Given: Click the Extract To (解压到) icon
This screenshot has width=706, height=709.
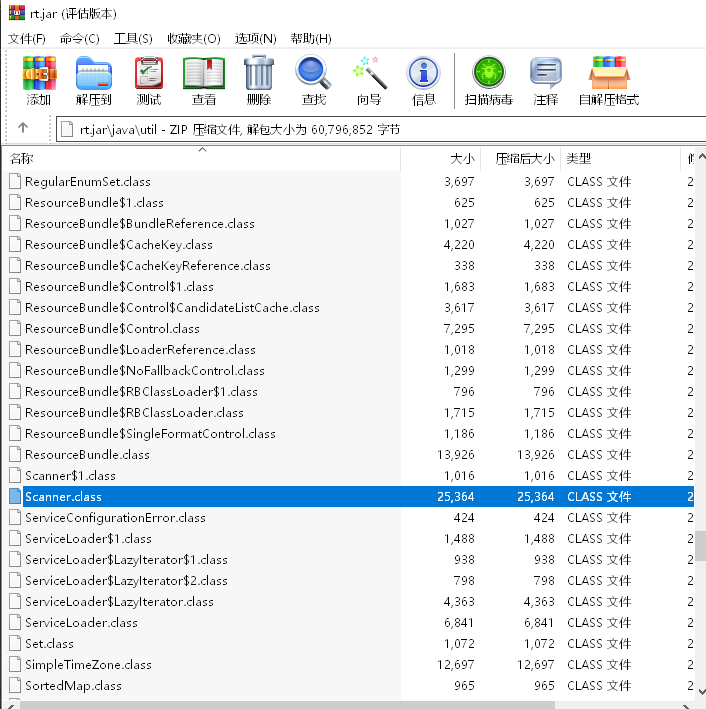Looking at the screenshot, I should coord(94,73).
